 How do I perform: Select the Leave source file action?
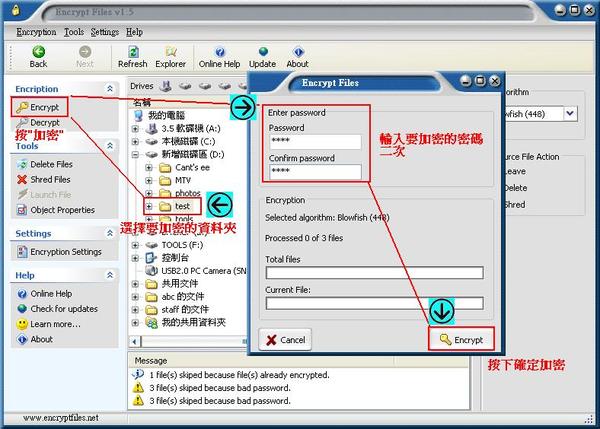[x=515, y=171]
